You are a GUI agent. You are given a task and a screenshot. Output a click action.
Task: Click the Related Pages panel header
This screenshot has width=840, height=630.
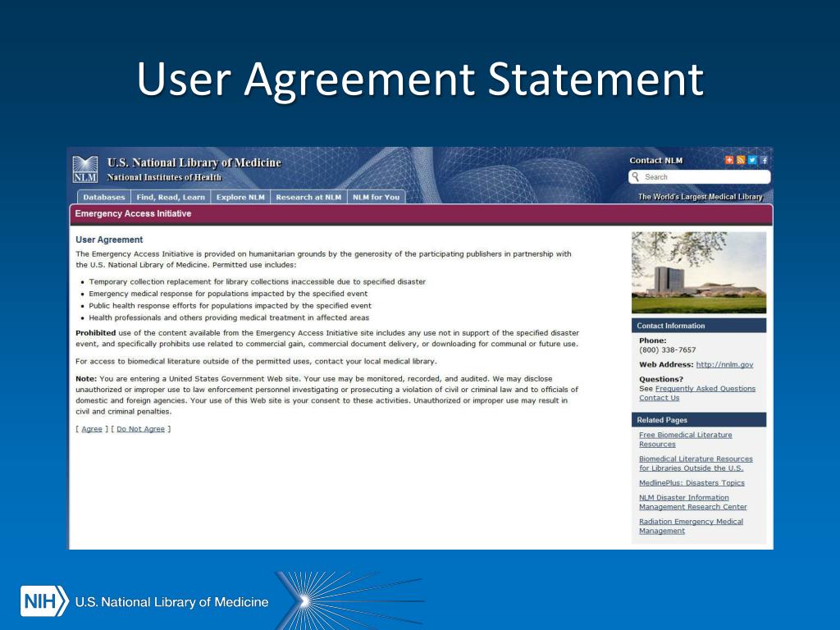click(699, 420)
